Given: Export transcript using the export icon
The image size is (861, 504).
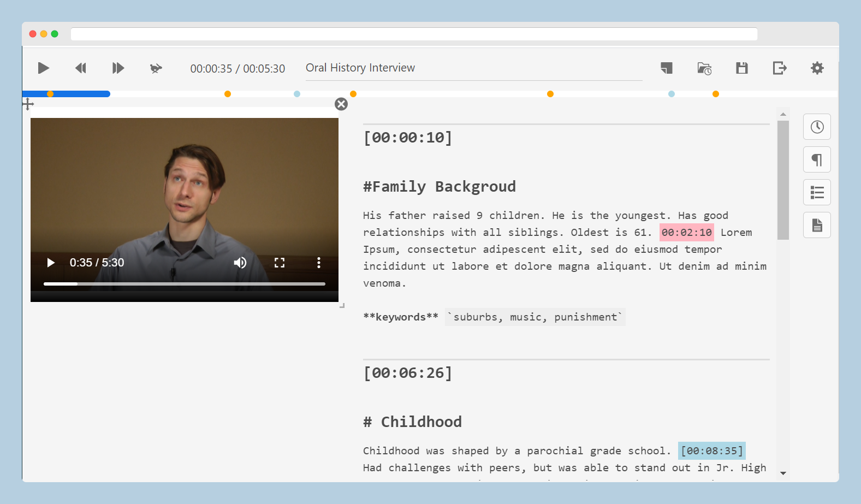Looking at the screenshot, I should point(780,68).
